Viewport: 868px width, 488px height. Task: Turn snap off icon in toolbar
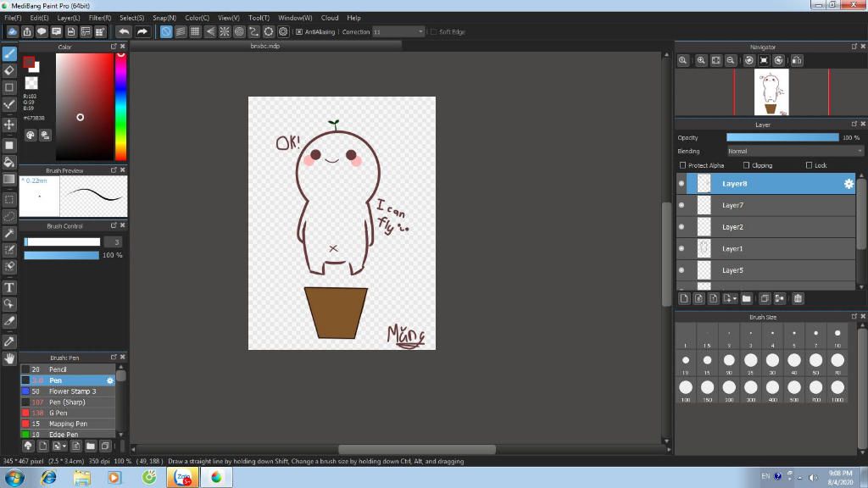166,31
